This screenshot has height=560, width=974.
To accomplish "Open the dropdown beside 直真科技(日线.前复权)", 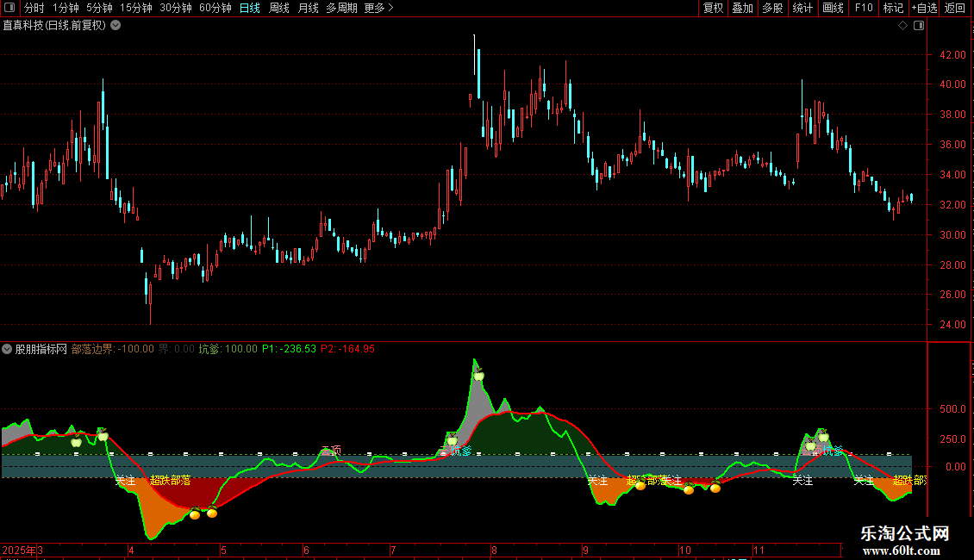I will click(116, 26).
